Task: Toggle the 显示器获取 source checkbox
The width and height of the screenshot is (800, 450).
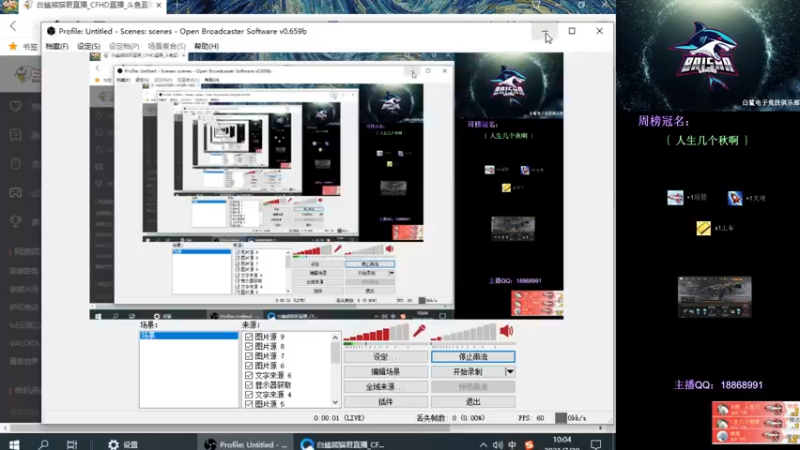Action: point(249,385)
